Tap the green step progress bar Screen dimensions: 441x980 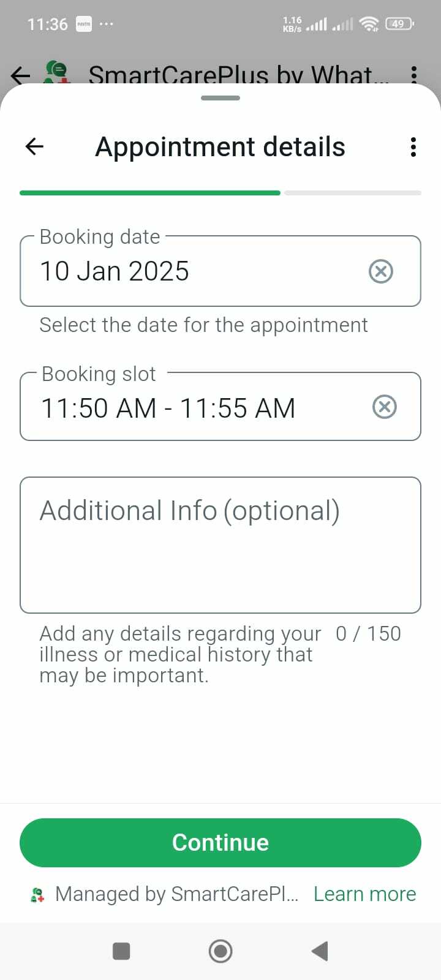[150, 193]
